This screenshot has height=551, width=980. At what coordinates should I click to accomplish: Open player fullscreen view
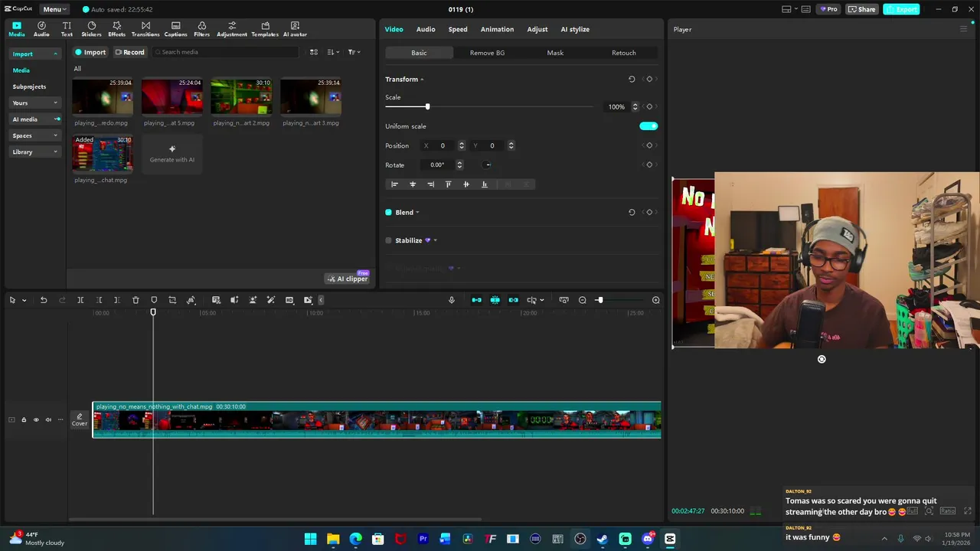(968, 510)
